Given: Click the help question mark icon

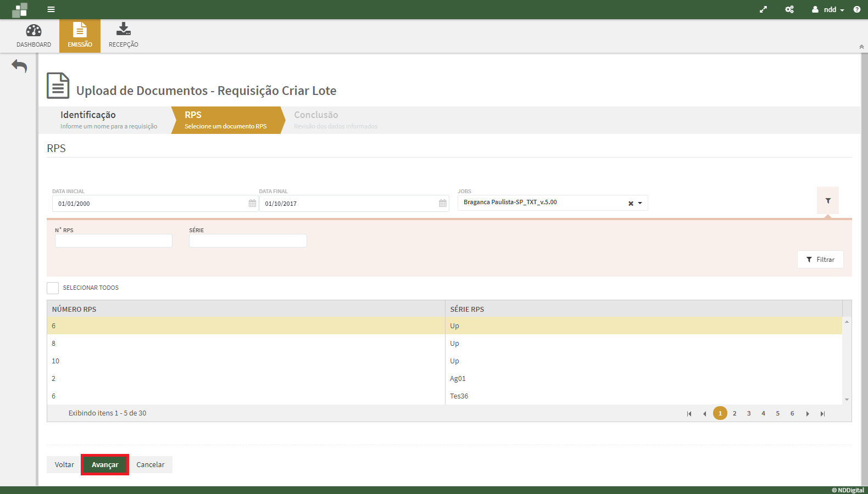Looking at the screenshot, I should pos(856,9).
